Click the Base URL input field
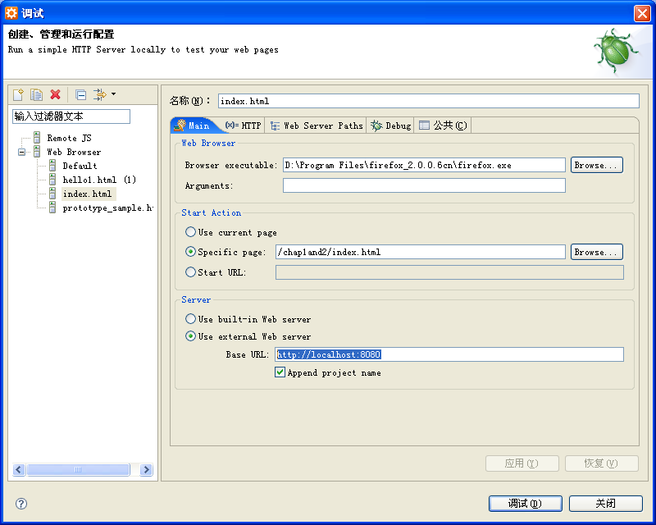 coord(449,354)
